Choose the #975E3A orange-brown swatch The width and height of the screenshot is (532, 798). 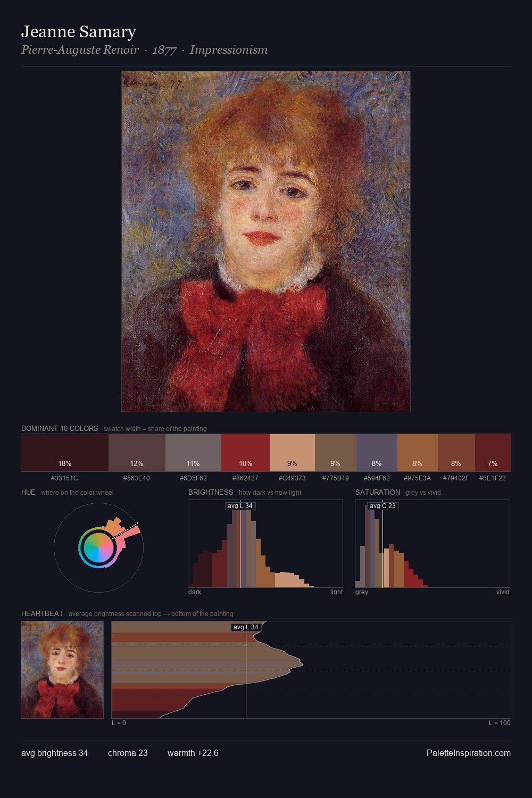tap(418, 453)
